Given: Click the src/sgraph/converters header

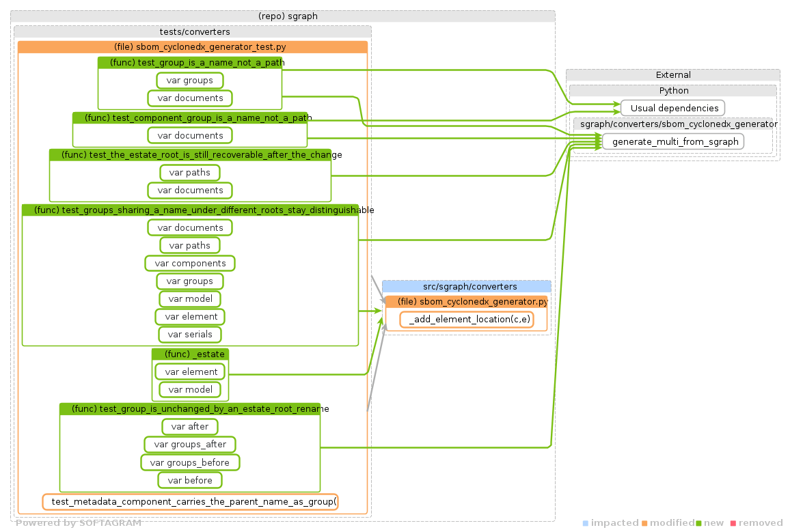Looking at the screenshot, I should pos(467,286).
